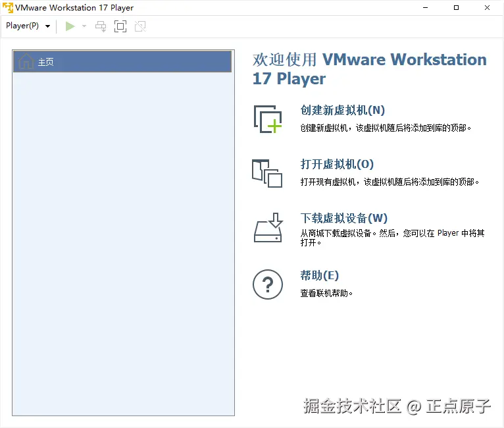Open the 打开虚拟机(O) link
The width and height of the screenshot is (504, 428).
tap(337, 165)
